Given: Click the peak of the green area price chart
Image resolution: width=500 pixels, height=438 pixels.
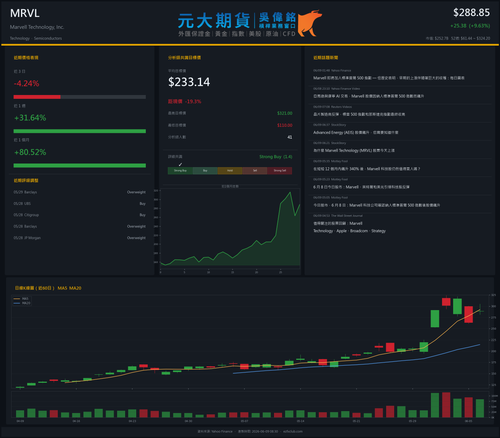Looking at the screenshot, I should 290,192.
